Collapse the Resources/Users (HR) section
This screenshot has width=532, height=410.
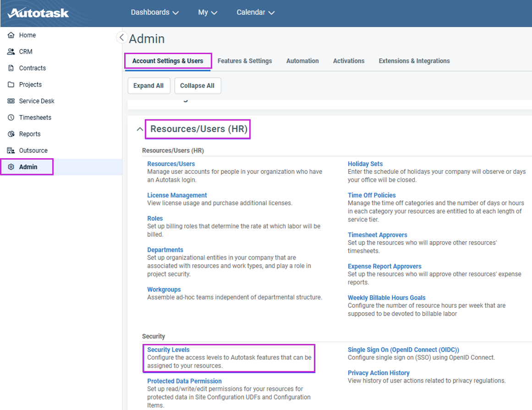click(140, 130)
